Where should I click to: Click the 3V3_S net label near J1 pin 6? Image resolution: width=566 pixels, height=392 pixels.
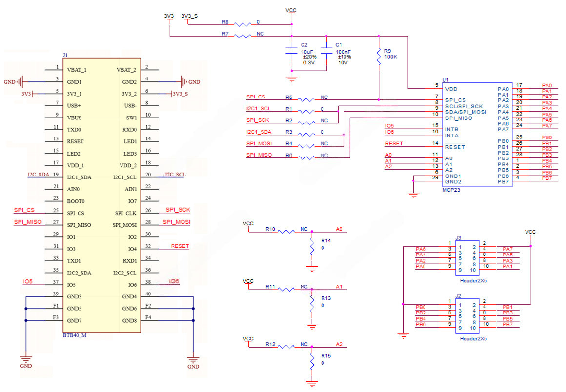(x=180, y=94)
